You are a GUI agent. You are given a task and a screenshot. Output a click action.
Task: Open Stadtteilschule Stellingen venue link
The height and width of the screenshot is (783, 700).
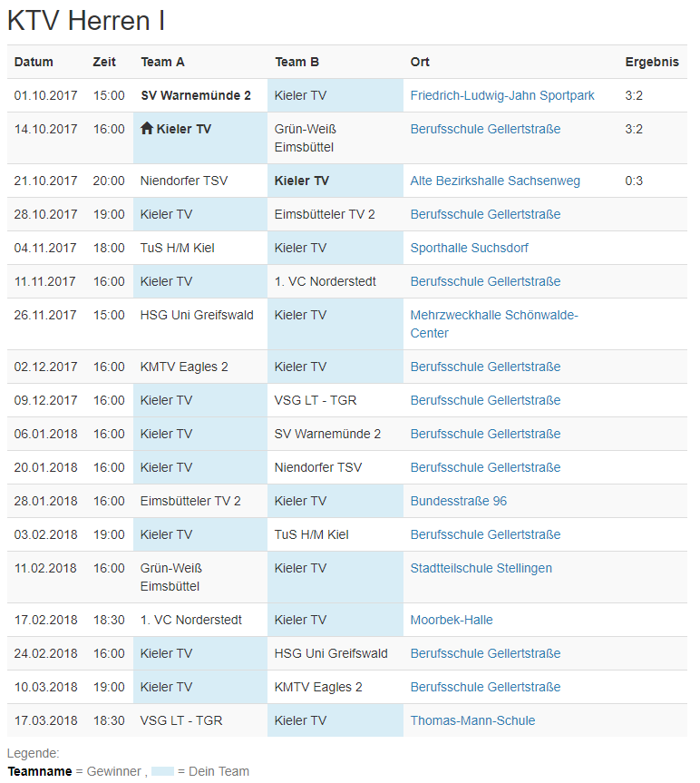click(481, 568)
